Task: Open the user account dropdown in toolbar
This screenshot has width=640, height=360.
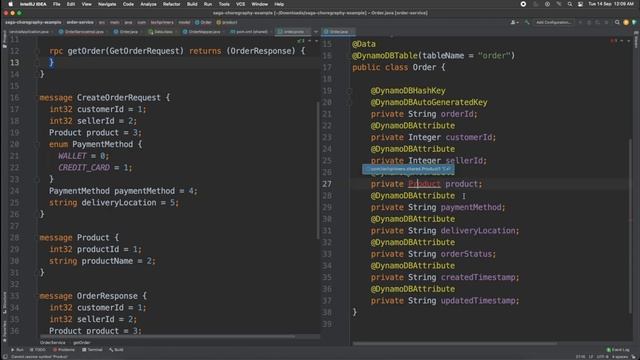Action: [x=514, y=22]
